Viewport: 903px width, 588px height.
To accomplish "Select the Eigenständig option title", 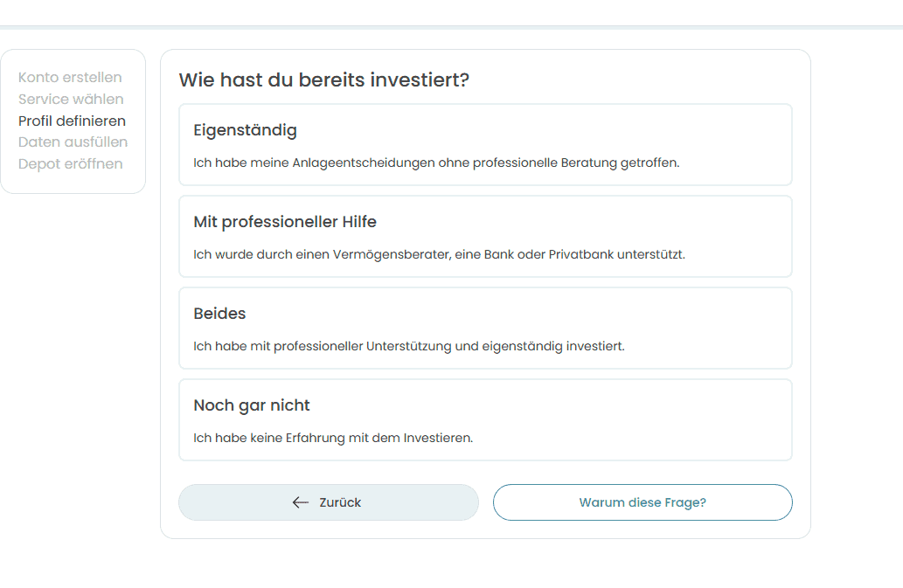I will point(245,130).
